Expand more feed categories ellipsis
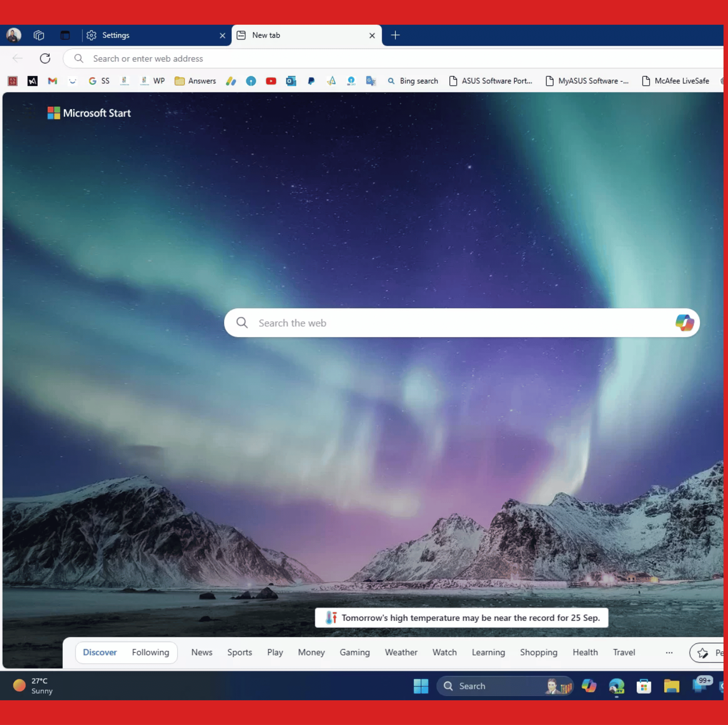 tap(669, 653)
